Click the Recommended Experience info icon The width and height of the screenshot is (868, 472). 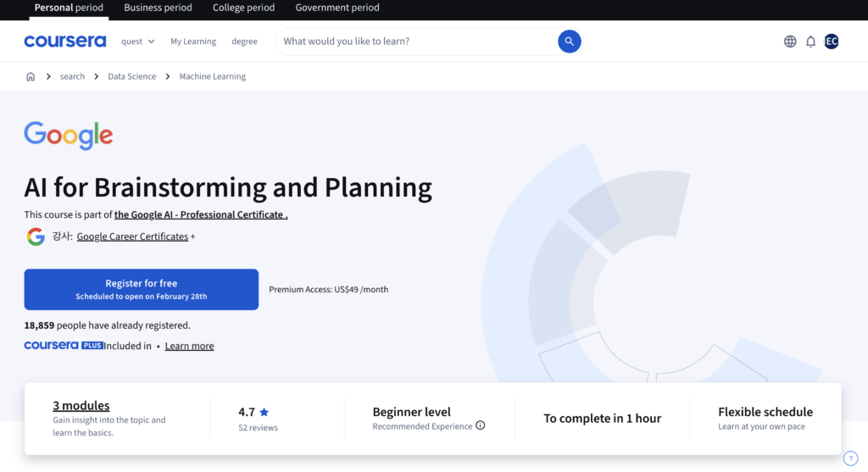481,425
